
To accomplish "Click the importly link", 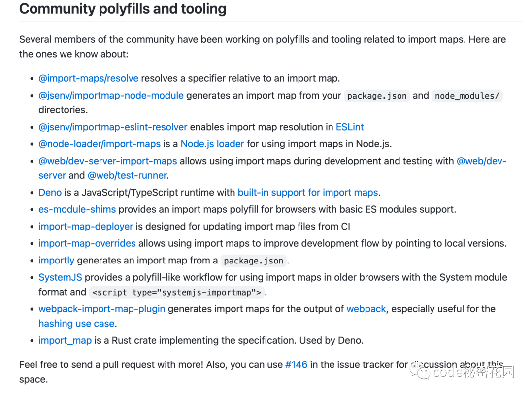I will coord(56,260).
